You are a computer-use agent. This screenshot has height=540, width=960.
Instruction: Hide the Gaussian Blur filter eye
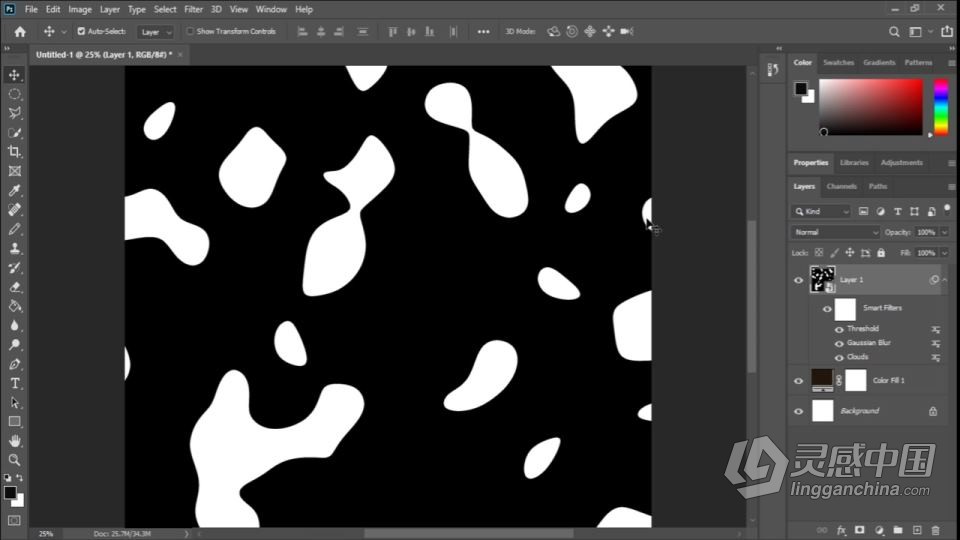[x=839, y=343]
